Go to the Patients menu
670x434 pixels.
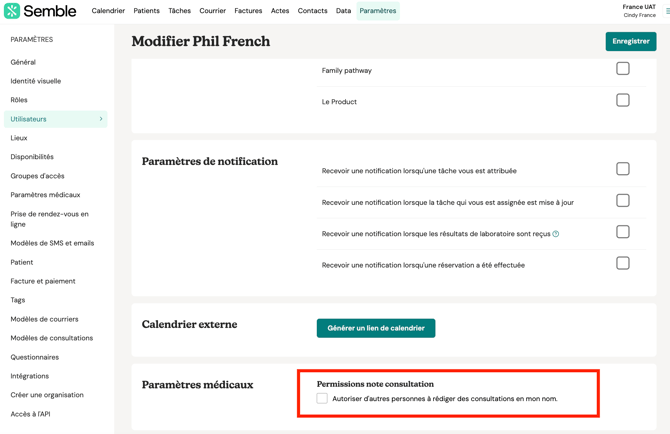(x=146, y=11)
